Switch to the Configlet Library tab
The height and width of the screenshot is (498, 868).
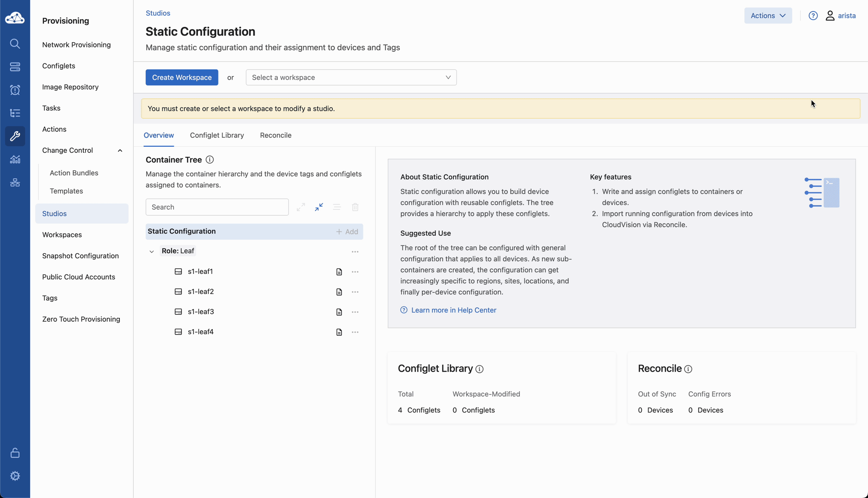point(217,135)
